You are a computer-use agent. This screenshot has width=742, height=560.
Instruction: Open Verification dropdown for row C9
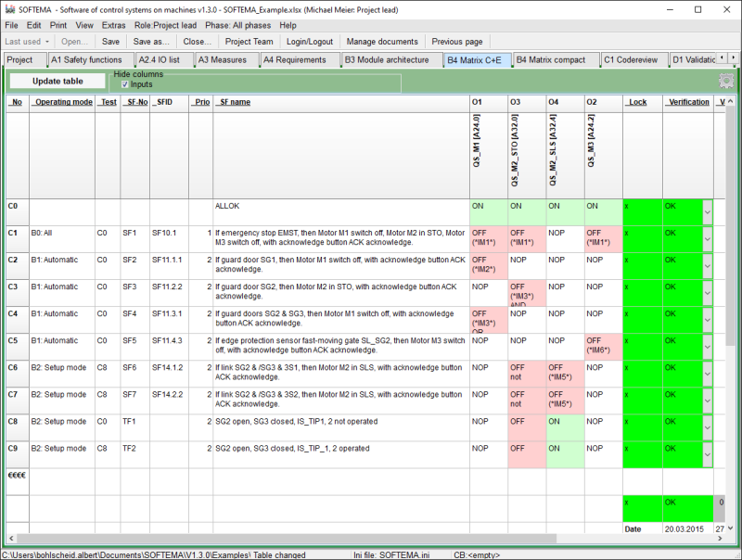click(706, 454)
